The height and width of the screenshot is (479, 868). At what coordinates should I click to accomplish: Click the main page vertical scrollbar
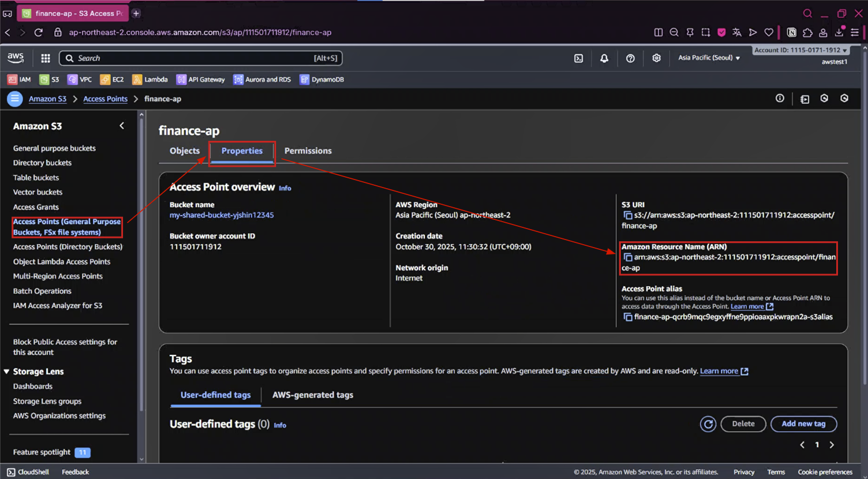[863, 218]
